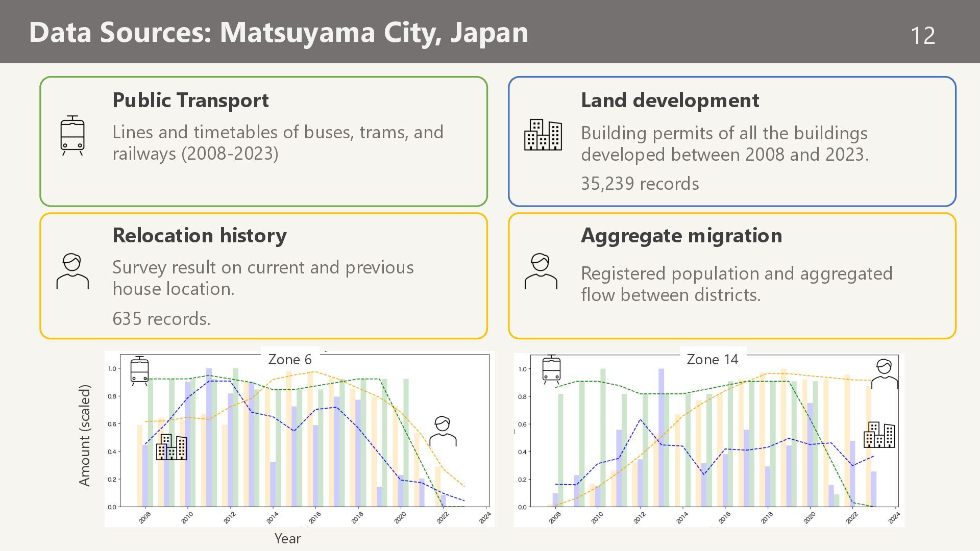
Task: Click the buildings icon on Zone 14 chart
Action: point(879,435)
